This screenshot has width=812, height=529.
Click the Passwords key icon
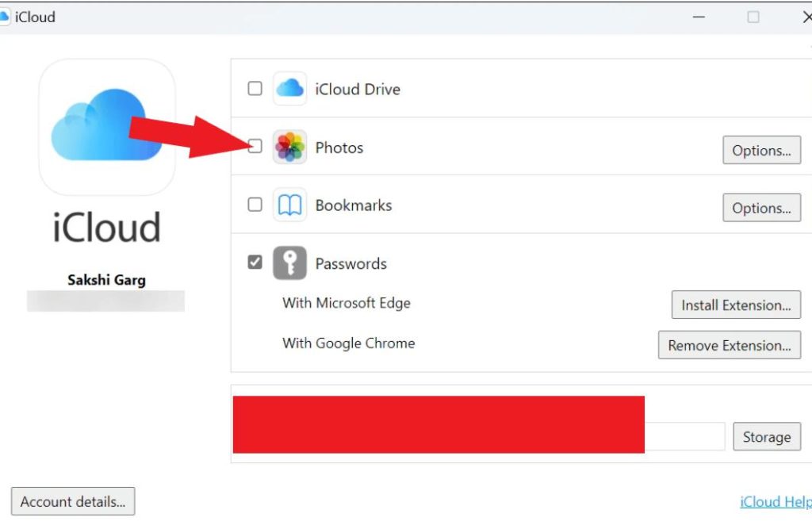pos(289,263)
